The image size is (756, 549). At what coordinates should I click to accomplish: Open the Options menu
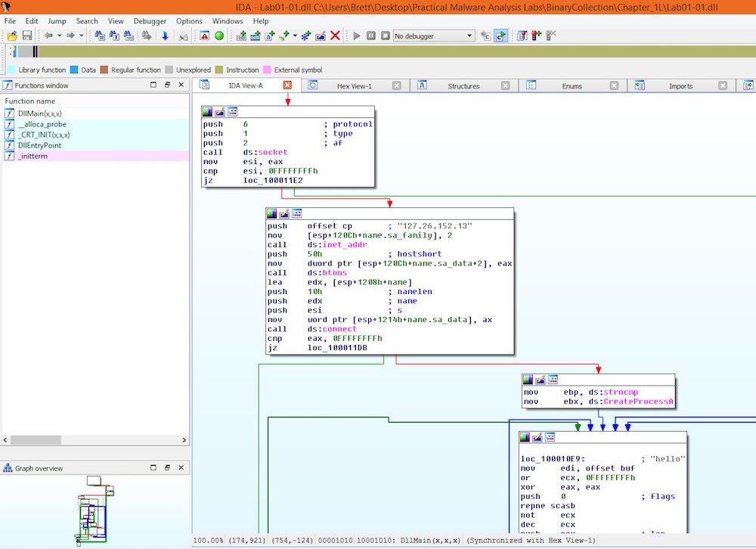pos(189,21)
